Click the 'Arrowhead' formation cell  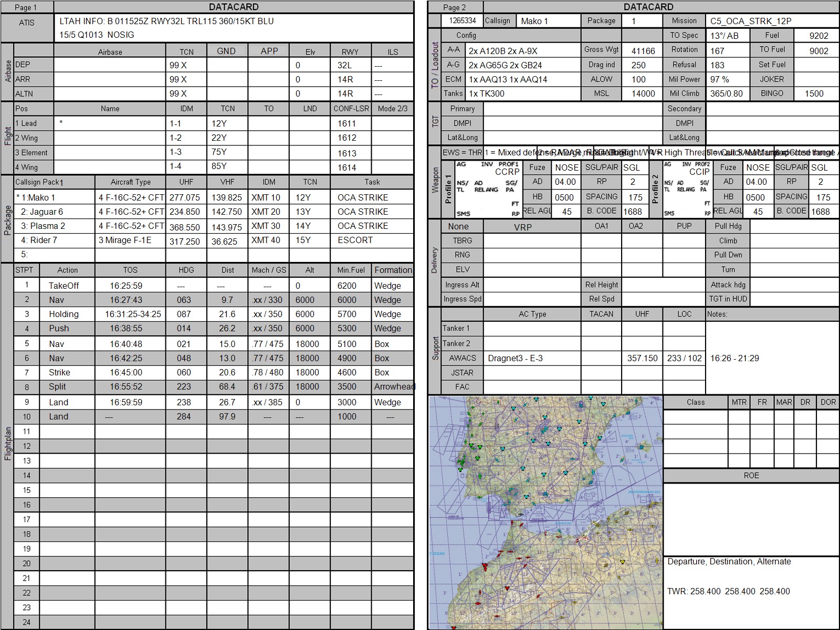(x=394, y=387)
